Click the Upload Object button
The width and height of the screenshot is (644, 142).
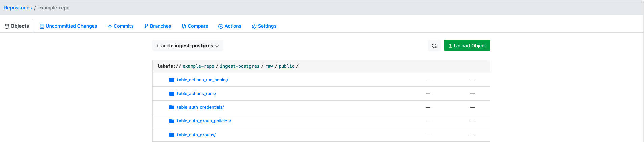[467, 46]
